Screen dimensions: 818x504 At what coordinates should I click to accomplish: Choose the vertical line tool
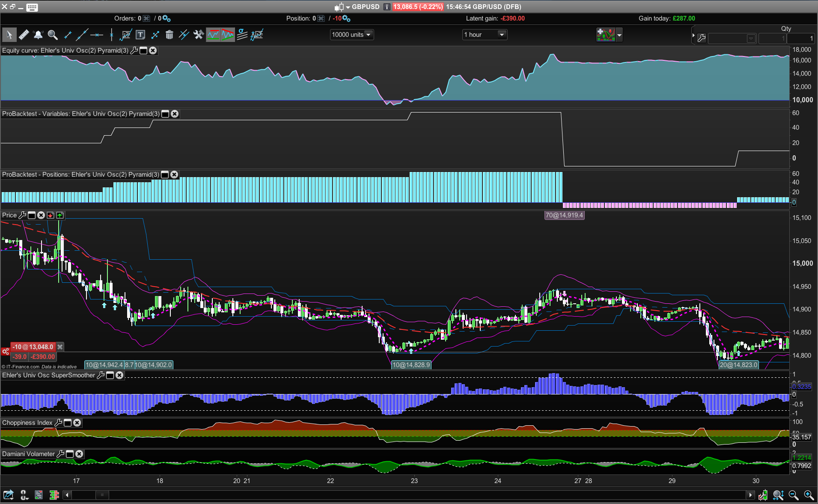pos(111,35)
